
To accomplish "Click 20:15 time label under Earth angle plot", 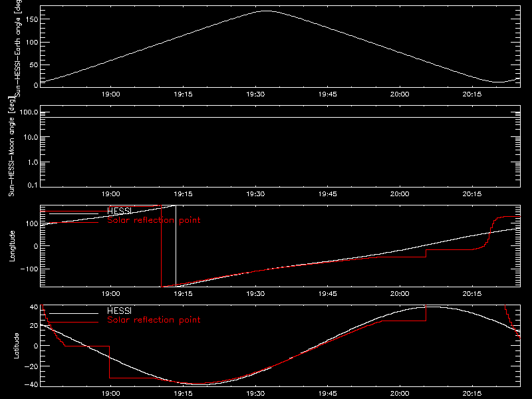I will 471,94.
